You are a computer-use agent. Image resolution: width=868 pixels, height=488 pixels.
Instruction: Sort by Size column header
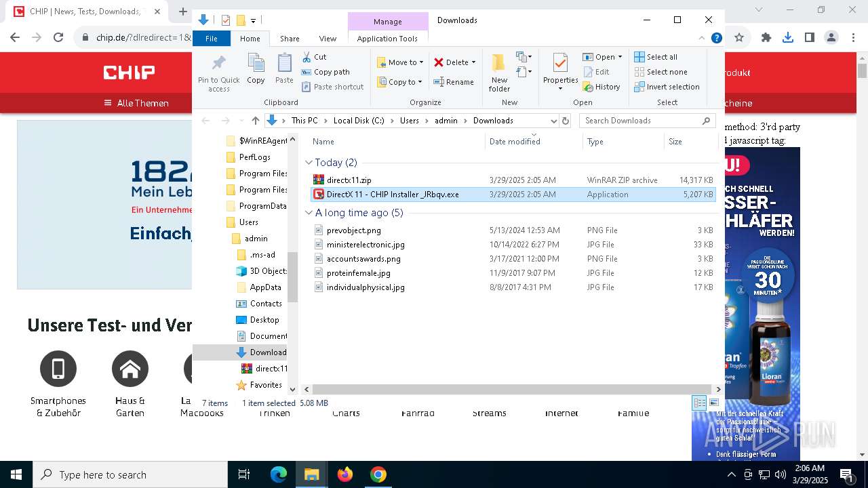691,142
